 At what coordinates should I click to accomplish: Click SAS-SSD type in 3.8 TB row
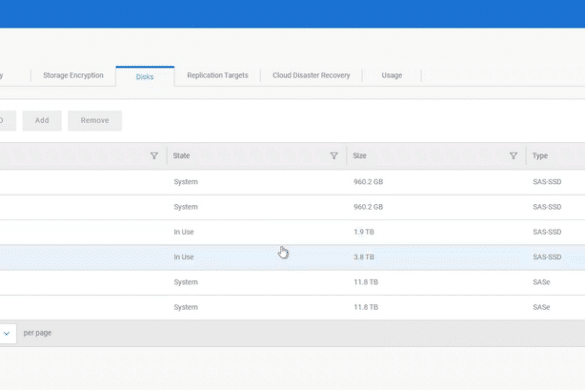547,257
